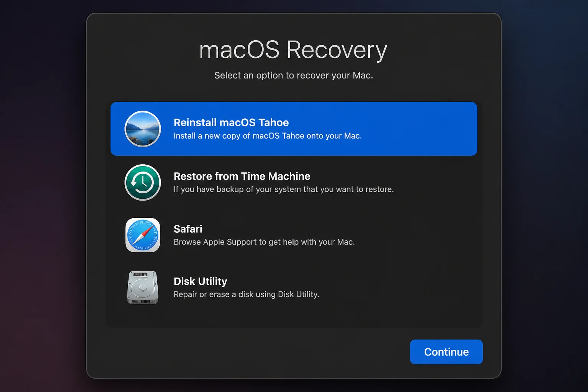Click the macOS Tahoe landscape icon
The height and width of the screenshot is (392, 588).
click(143, 129)
